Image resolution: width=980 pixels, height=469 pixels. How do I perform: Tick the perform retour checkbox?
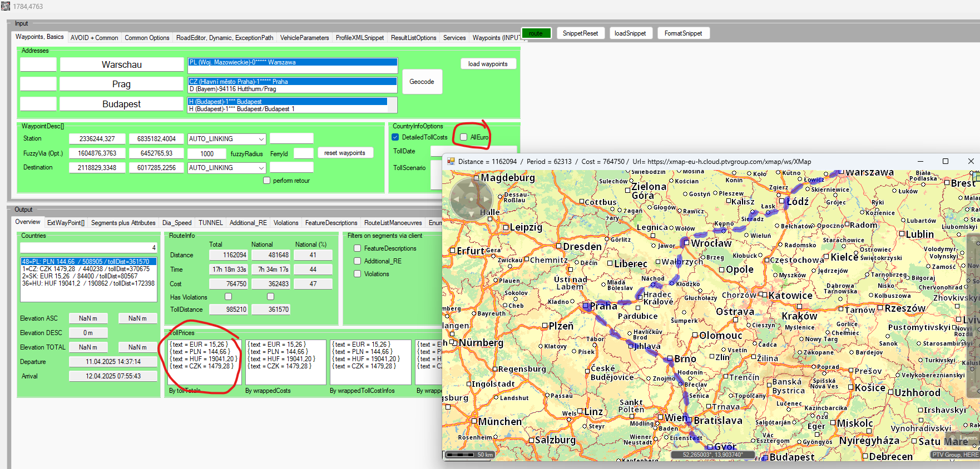[267, 181]
